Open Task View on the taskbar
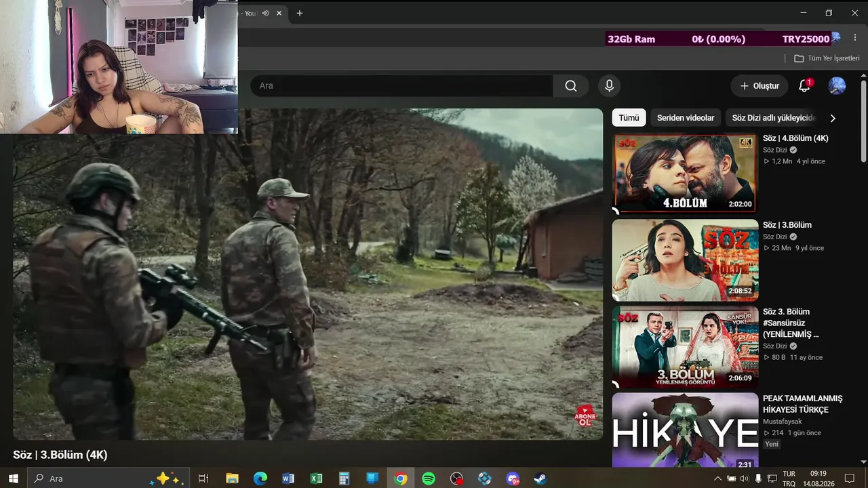The height and width of the screenshot is (488, 868). [203, 479]
